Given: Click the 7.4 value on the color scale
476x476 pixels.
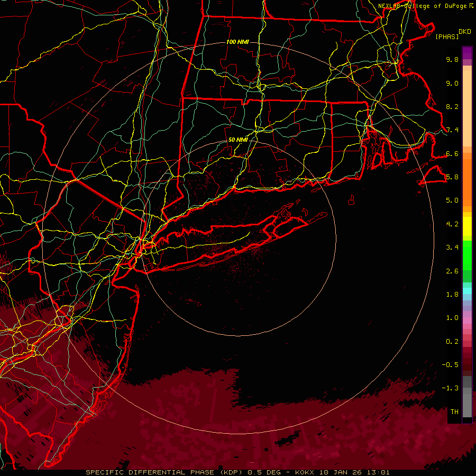Looking at the screenshot, I should coord(452,130).
